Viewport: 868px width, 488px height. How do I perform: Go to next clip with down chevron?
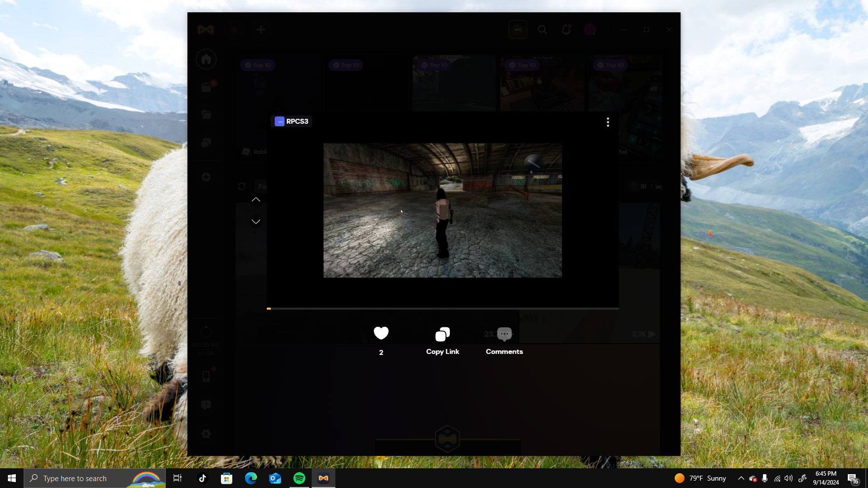(256, 221)
